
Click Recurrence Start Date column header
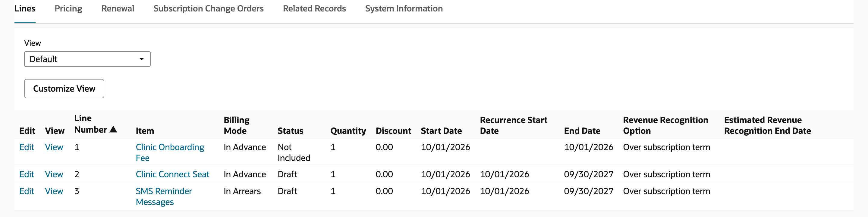pyautogui.click(x=514, y=125)
